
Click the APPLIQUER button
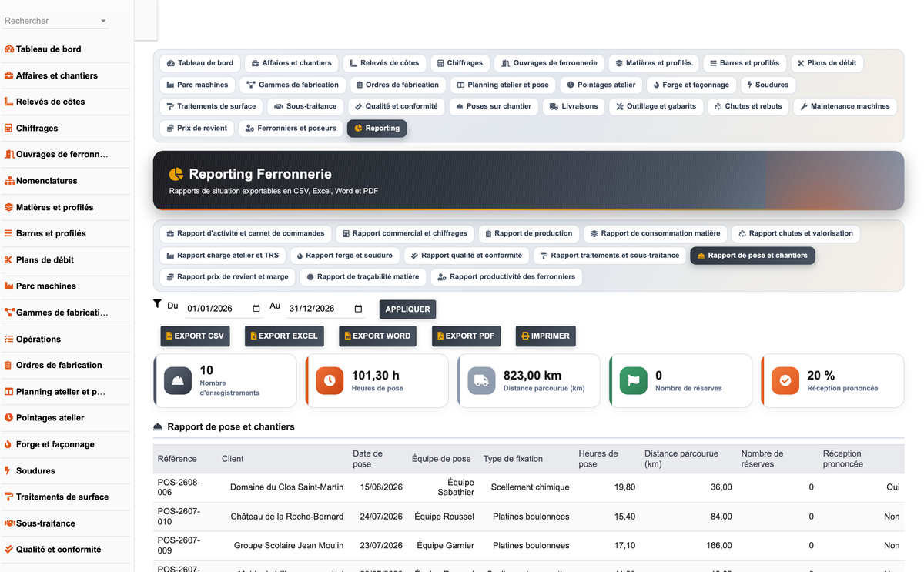tap(407, 309)
